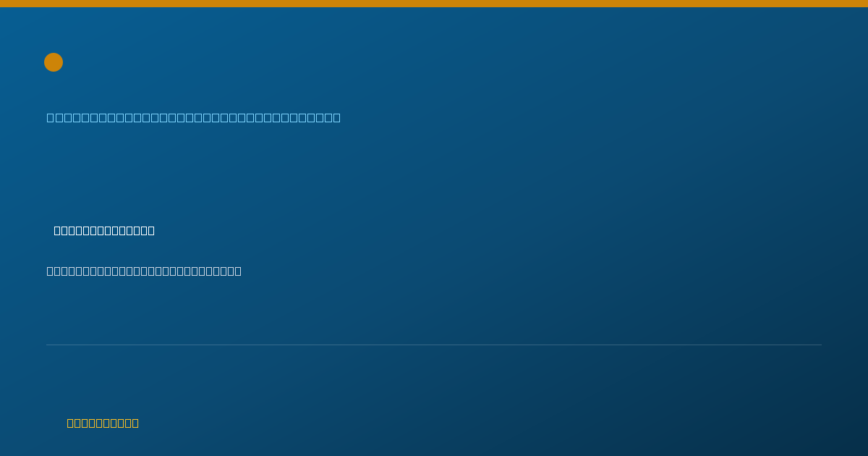Click the orange circle icon
The width and height of the screenshot is (868, 456).
click(54, 62)
